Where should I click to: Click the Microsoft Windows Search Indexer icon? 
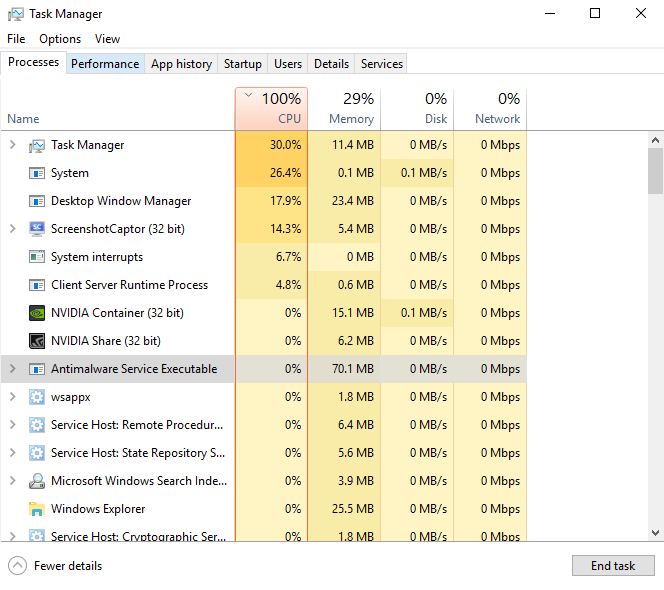pos(37,481)
